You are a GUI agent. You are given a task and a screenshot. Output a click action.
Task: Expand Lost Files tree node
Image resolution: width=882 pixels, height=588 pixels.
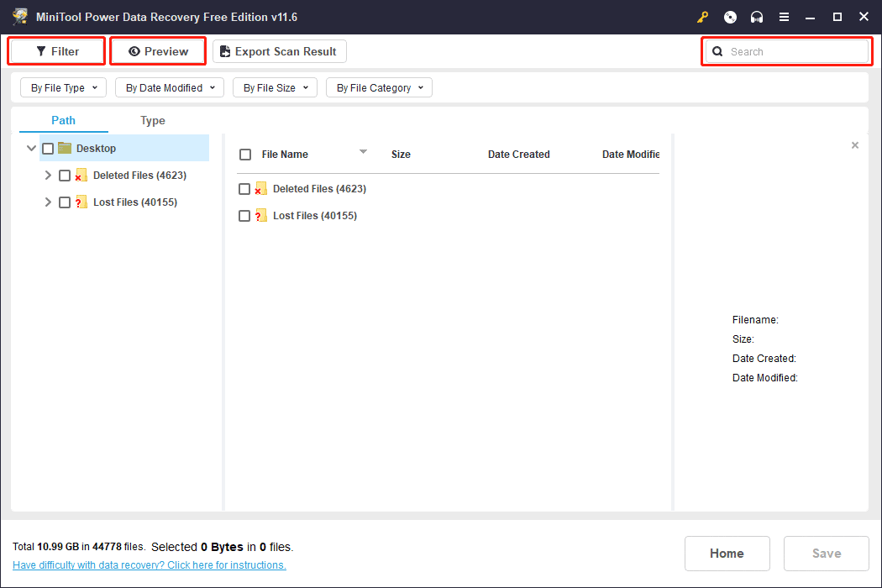tap(48, 202)
